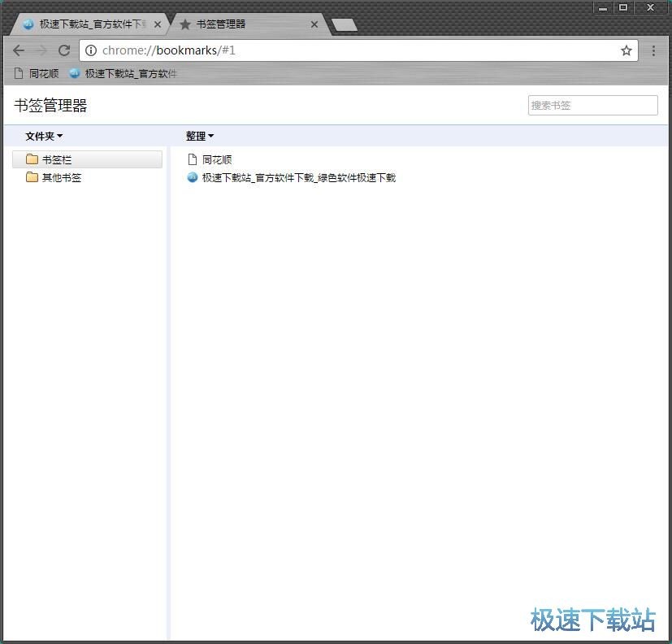Focus the 搜索书签 search box
This screenshot has height=644, width=672.
[592, 105]
